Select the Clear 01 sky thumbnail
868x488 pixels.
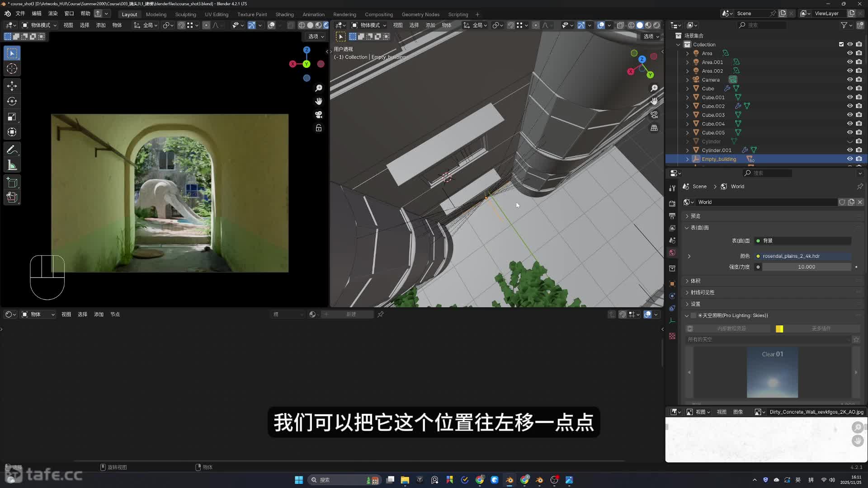(x=772, y=373)
